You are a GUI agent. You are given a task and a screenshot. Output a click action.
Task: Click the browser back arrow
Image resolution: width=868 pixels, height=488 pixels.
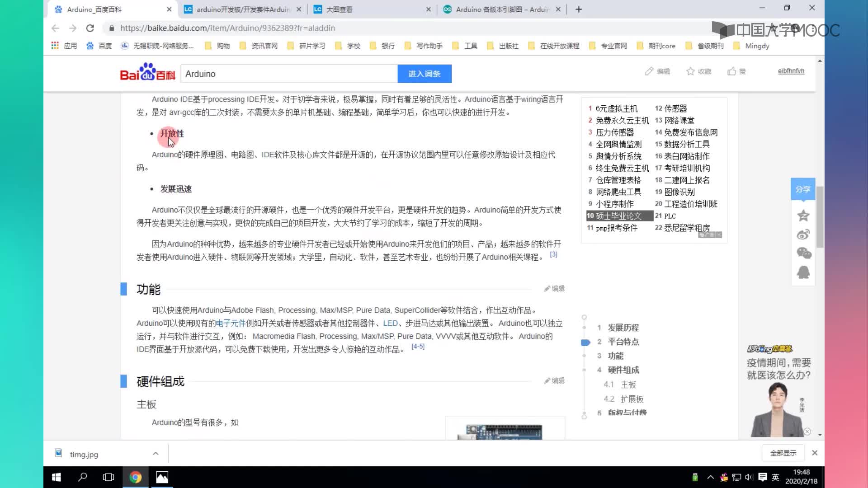click(x=55, y=28)
